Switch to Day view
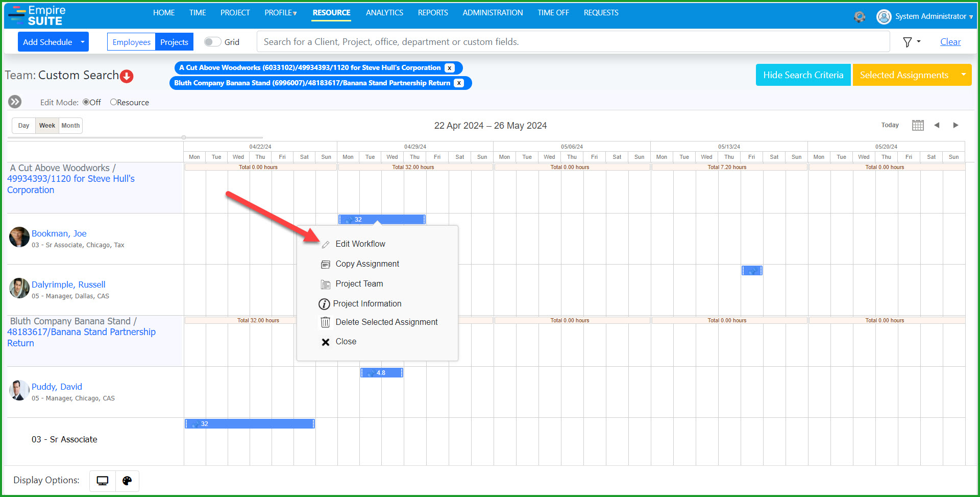980x497 pixels. [x=23, y=126]
